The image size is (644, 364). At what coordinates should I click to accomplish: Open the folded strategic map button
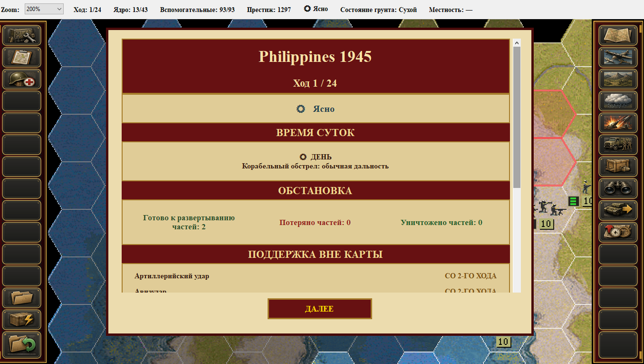(617, 35)
